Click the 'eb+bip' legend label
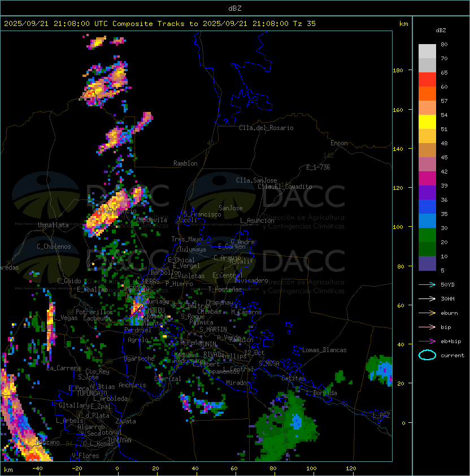Screen dimensions: 470x476 pos(451,341)
